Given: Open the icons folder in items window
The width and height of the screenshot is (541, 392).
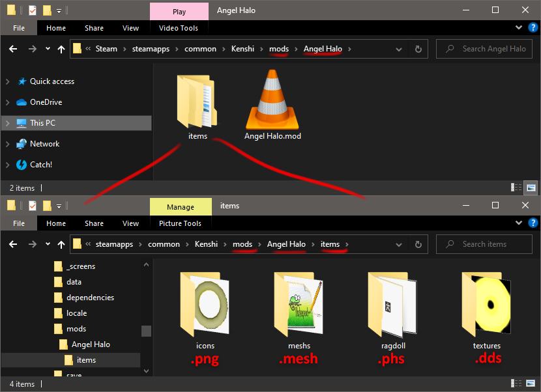Looking at the screenshot, I should tap(205, 311).
